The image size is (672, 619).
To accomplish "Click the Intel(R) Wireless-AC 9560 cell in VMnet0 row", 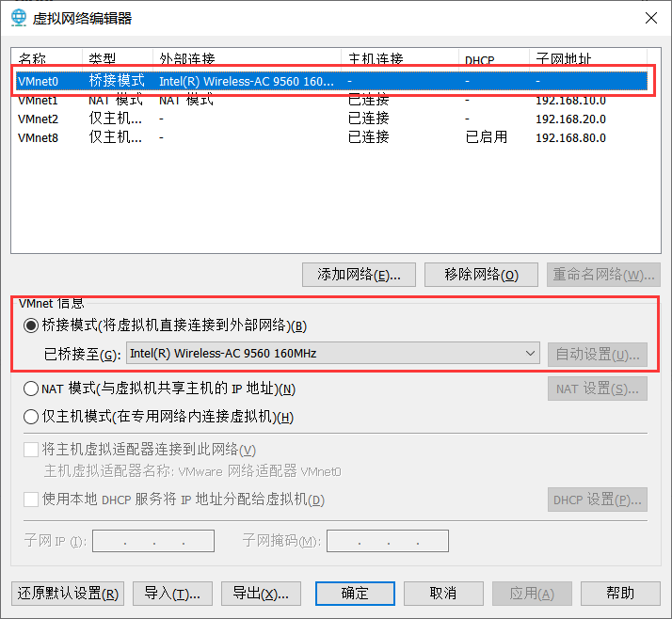I will click(x=247, y=82).
